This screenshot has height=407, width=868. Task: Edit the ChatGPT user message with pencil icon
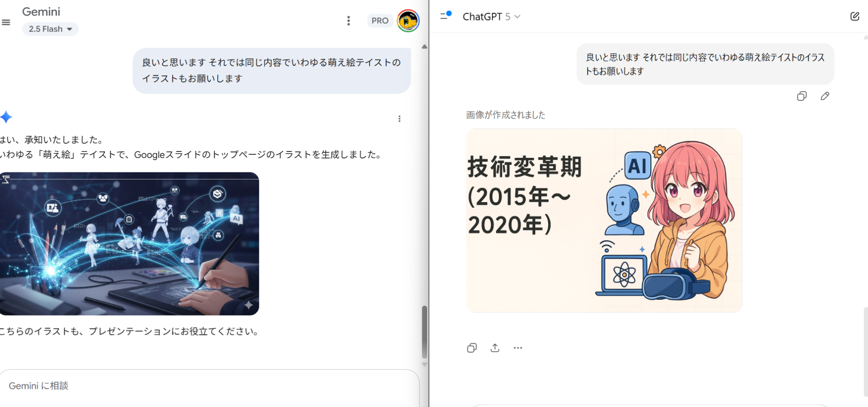(825, 96)
